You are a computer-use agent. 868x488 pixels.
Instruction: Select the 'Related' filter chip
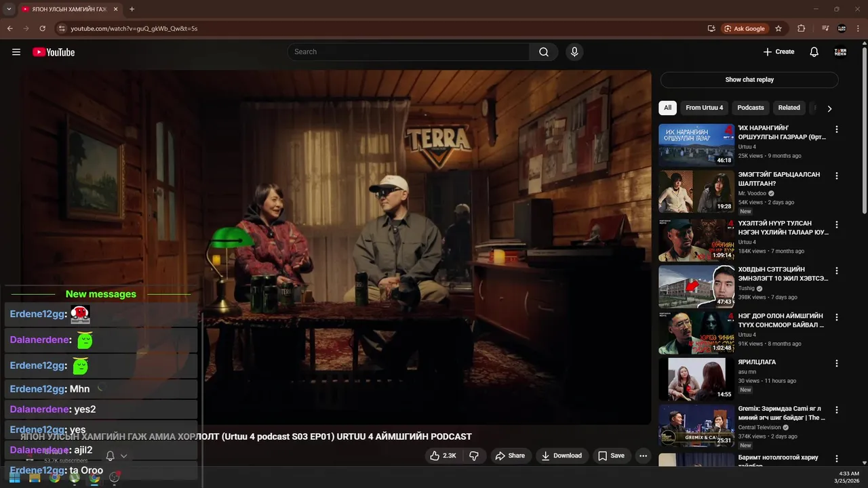coord(789,108)
